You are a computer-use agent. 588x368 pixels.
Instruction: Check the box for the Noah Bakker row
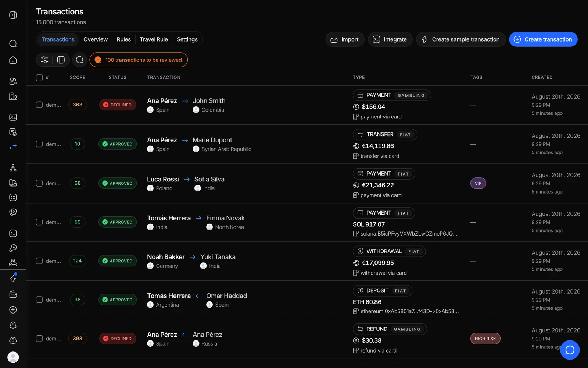click(39, 261)
